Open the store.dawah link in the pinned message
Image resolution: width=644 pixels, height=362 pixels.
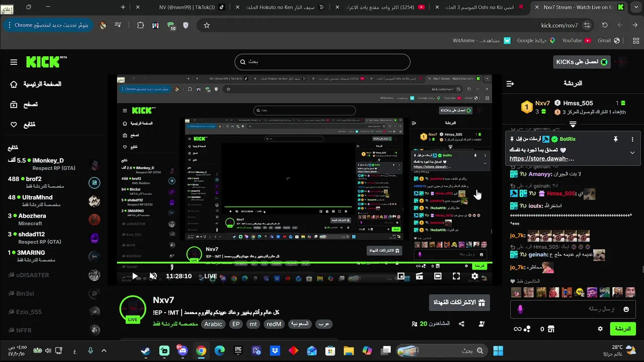point(541,158)
